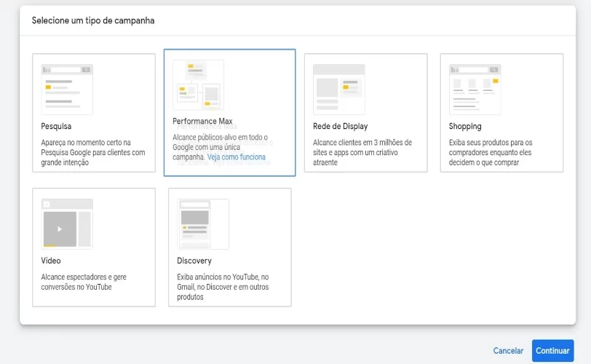Select the Performance Max title text
The width and height of the screenshot is (591, 364).
coord(202,121)
